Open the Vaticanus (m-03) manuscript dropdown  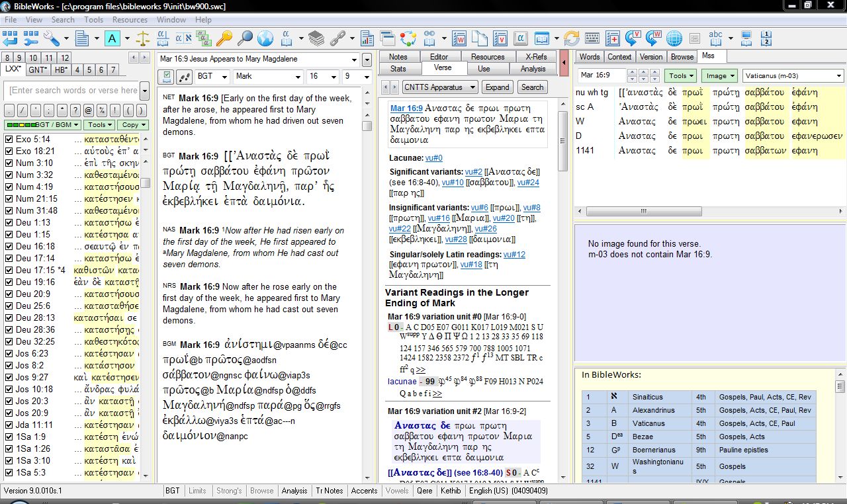coord(839,76)
